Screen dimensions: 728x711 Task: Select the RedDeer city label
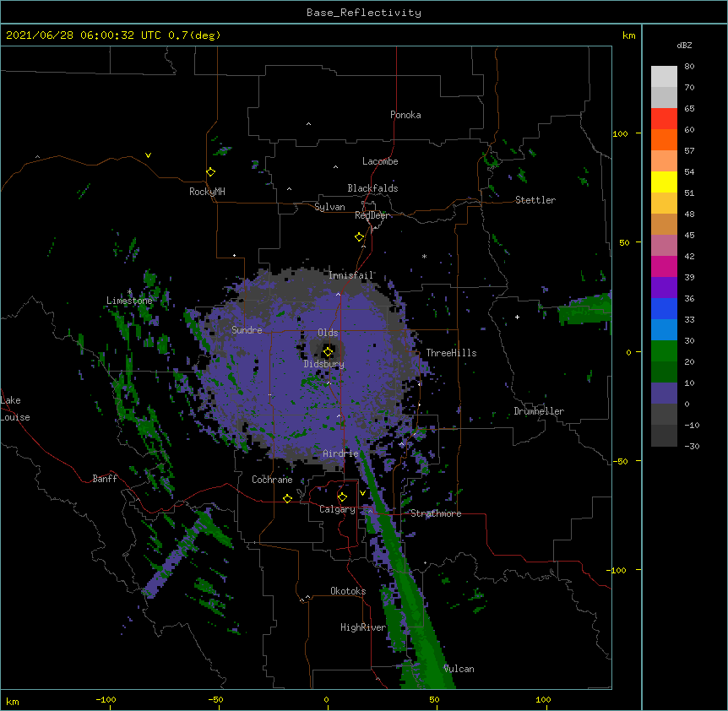[372, 215]
